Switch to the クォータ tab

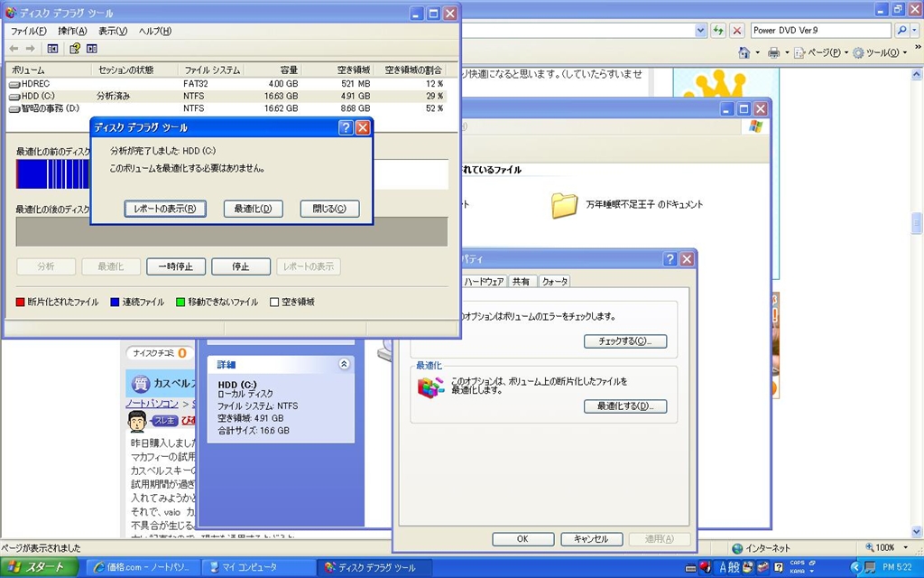point(555,282)
